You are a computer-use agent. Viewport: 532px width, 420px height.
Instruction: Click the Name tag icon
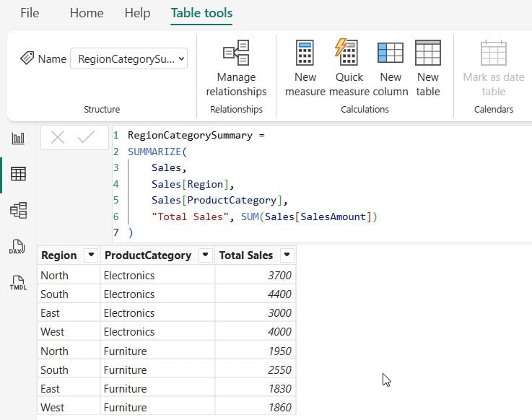click(x=27, y=58)
